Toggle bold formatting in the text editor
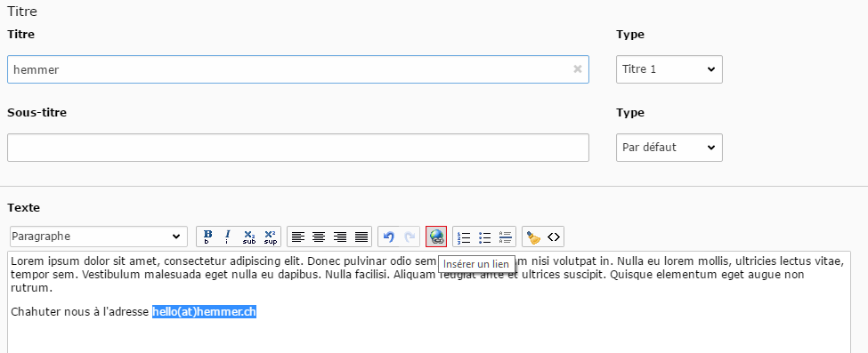868x353 pixels. 207,237
